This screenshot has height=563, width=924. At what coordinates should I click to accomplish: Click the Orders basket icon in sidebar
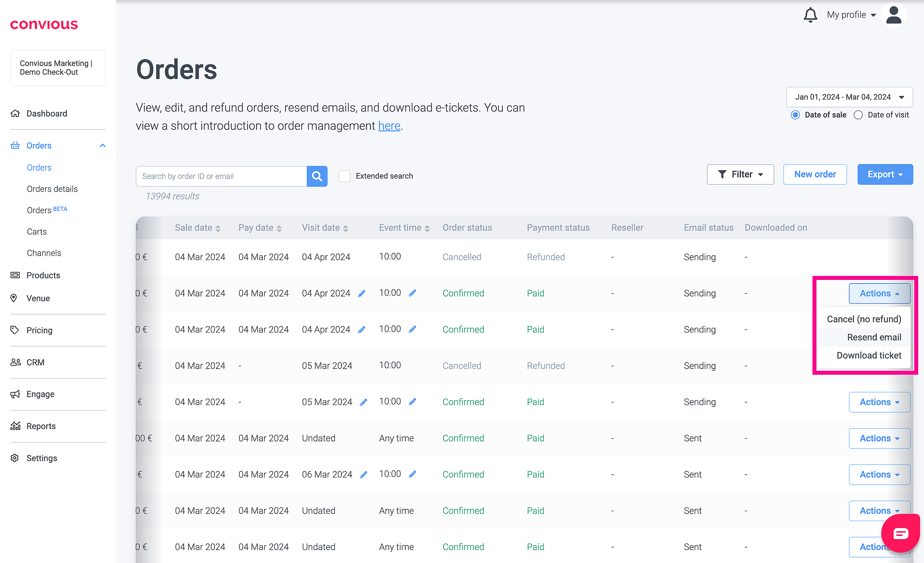click(x=15, y=145)
